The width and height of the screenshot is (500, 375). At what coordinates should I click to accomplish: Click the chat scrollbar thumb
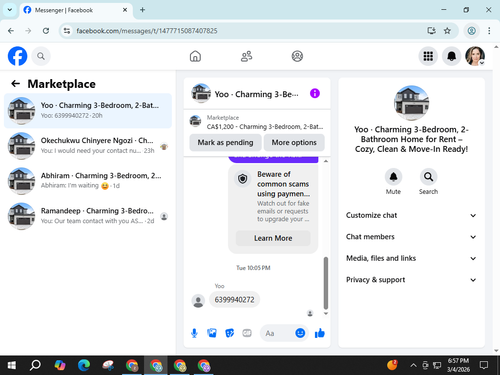pos(326,283)
